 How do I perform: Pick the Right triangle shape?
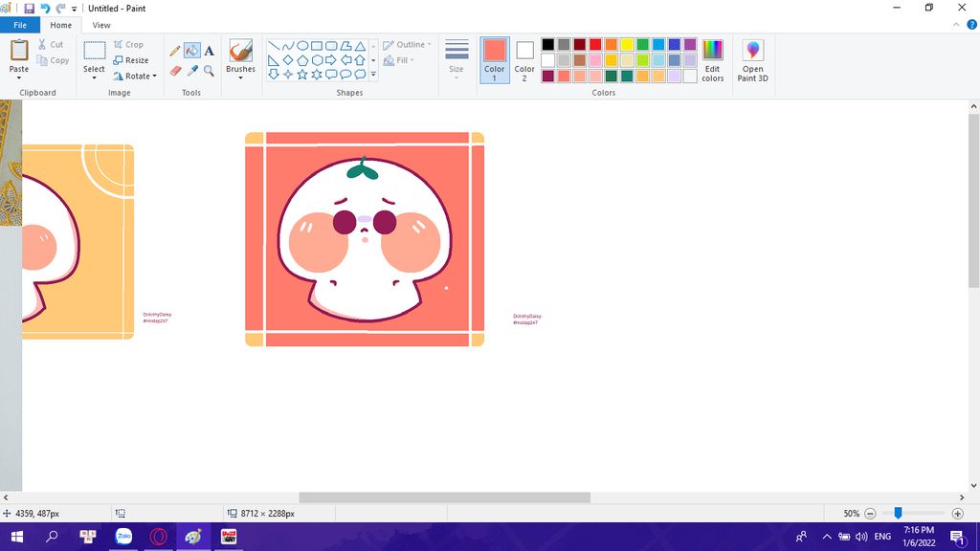pos(273,60)
